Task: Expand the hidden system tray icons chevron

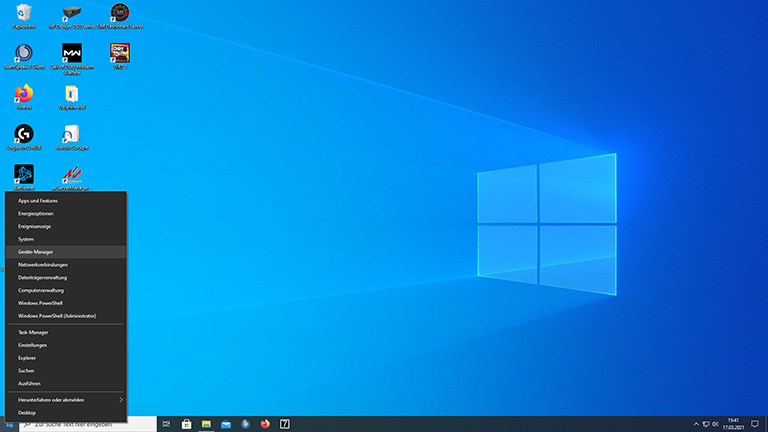Action: 695,424
